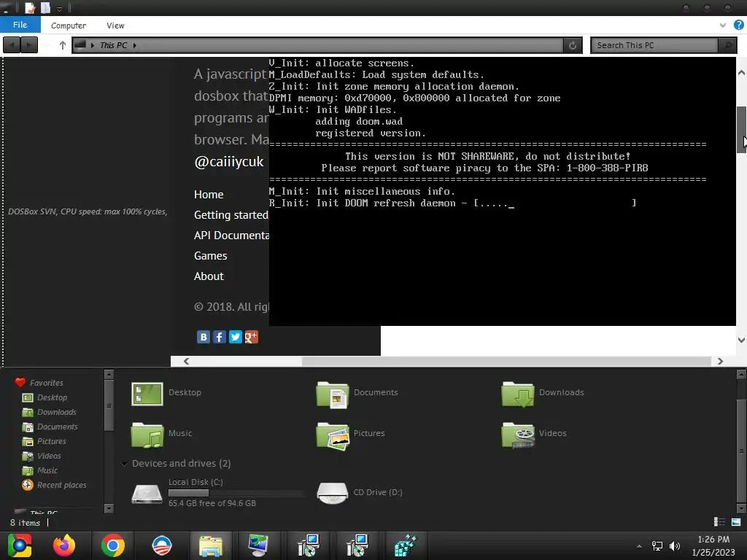Click the Google Plus share icon
Viewport: 747px width, 560px height.
[x=252, y=337]
